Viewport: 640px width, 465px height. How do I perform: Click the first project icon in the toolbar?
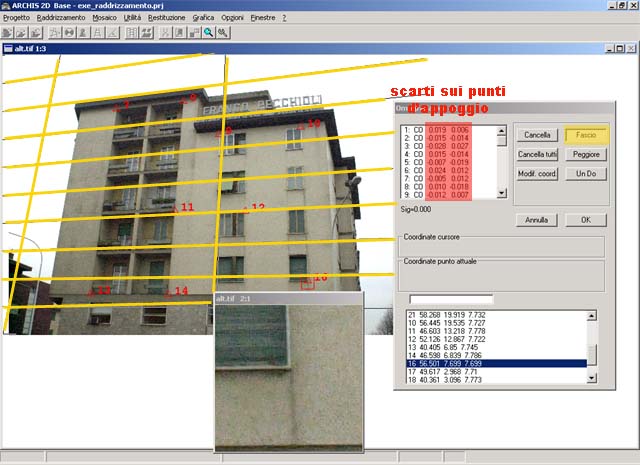(x=7, y=33)
